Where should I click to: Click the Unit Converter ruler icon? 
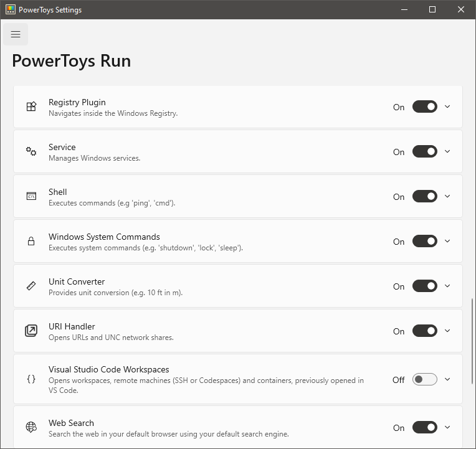point(31,286)
